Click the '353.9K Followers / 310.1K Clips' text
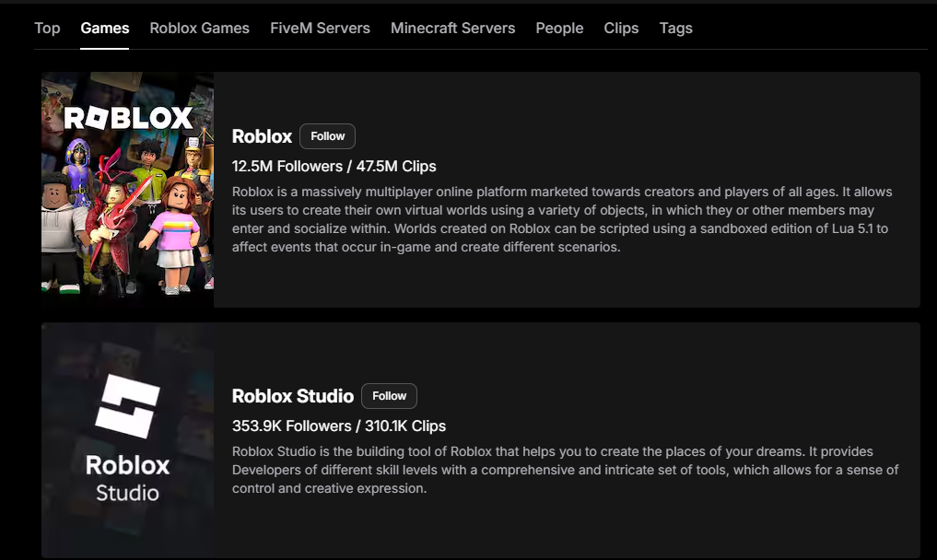937x560 pixels. (339, 426)
